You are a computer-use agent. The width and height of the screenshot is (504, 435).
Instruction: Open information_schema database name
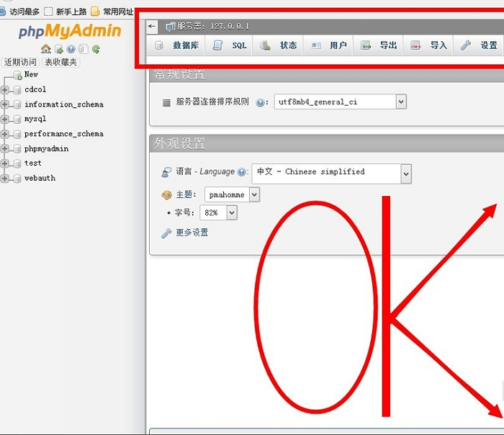[64, 104]
